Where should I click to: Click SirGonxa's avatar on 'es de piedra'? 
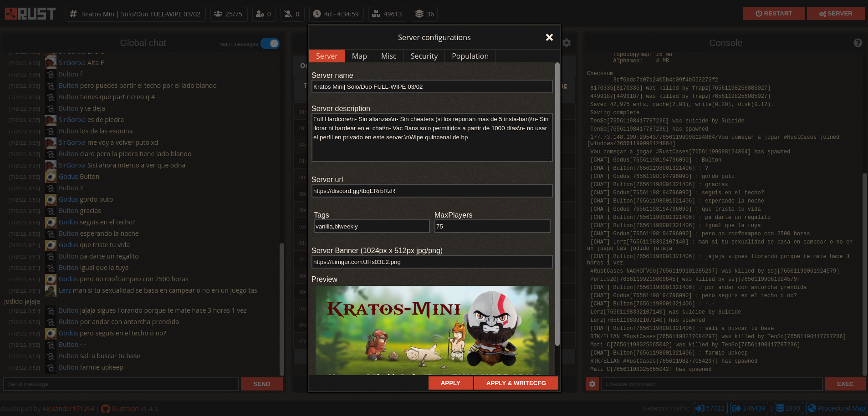[51, 120]
